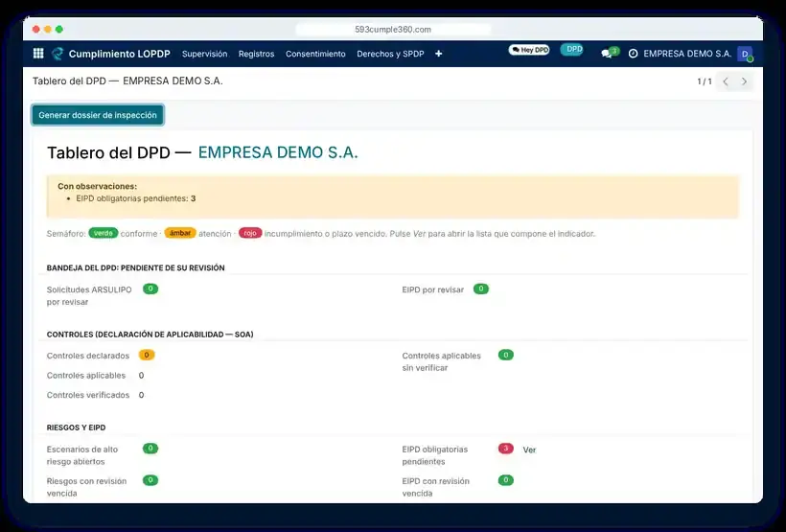Click the EIPD con revisión vencida badge
Image resolution: width=786 pixels, height=532 pixels.
click(x=506, y=480)
